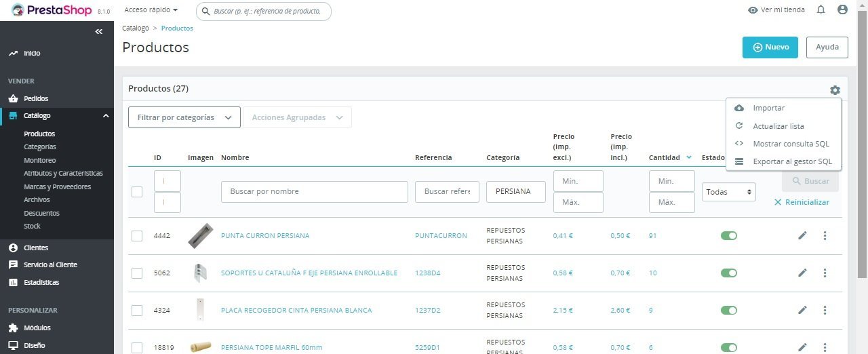Open the Filtrar por categorías dropdown
The image size is (868, 354).
click(184, 117)
